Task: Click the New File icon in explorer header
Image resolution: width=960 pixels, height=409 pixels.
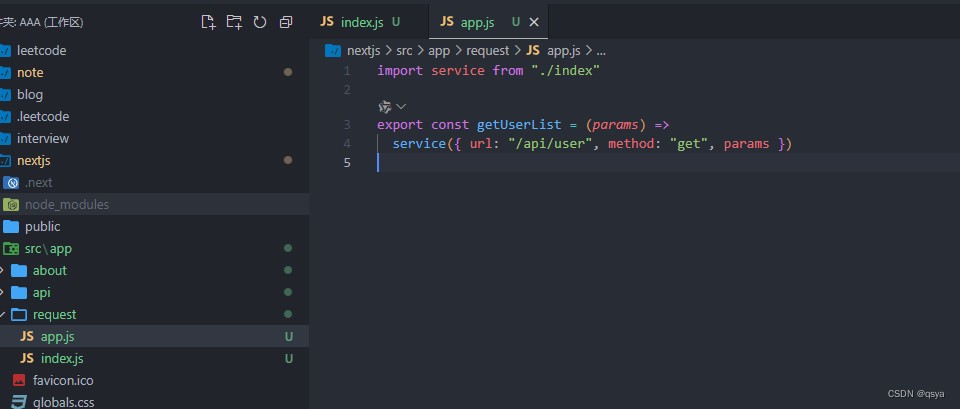Action: click(x=208, y=21)
